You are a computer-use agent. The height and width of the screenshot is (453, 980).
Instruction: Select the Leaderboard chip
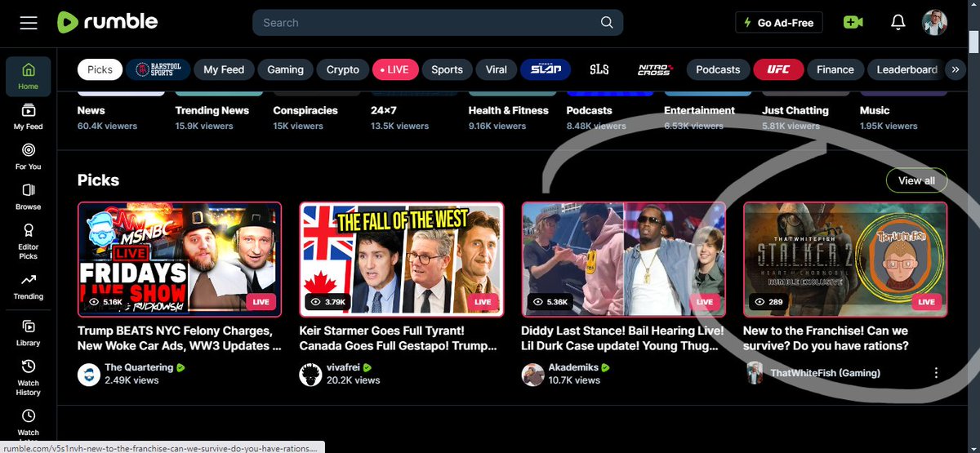(x=906, y=69)
